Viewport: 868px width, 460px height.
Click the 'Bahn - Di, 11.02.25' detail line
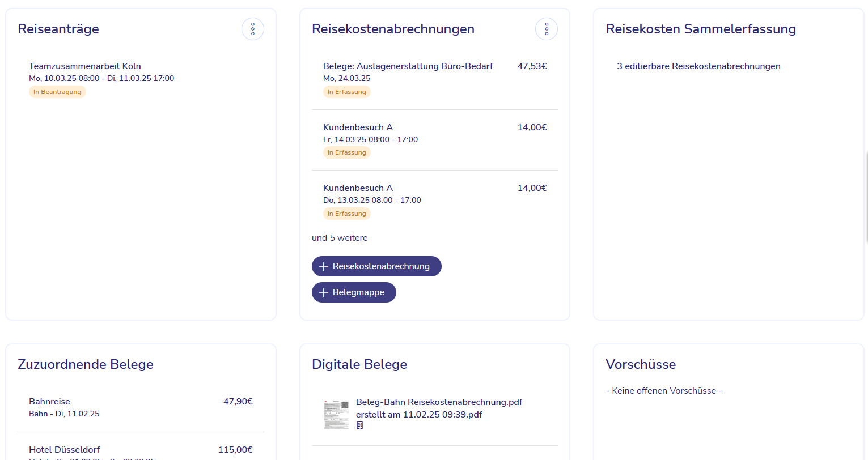point(64,414)
